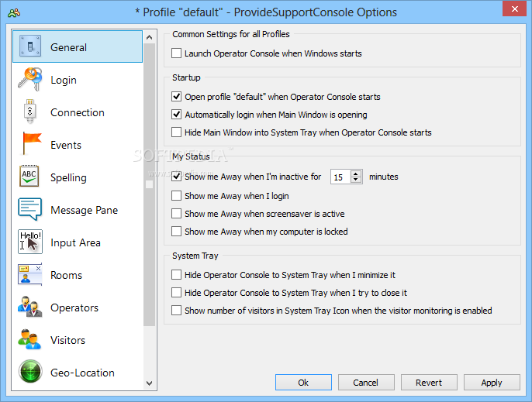Select the Connection plug icon
This screenshot has width=532, height=402.
pyautogui.click(x=29, y=112)
